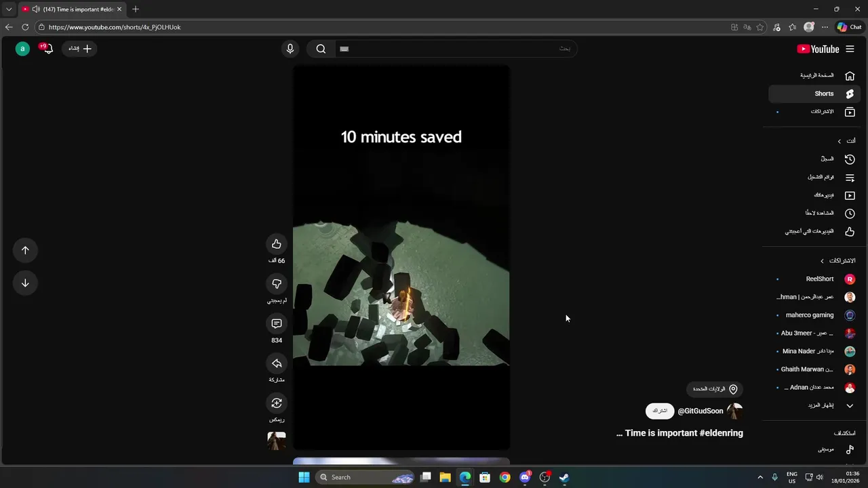Focus the YouTube search input field
The image size is (868, 488).
(x=455, y=49)
